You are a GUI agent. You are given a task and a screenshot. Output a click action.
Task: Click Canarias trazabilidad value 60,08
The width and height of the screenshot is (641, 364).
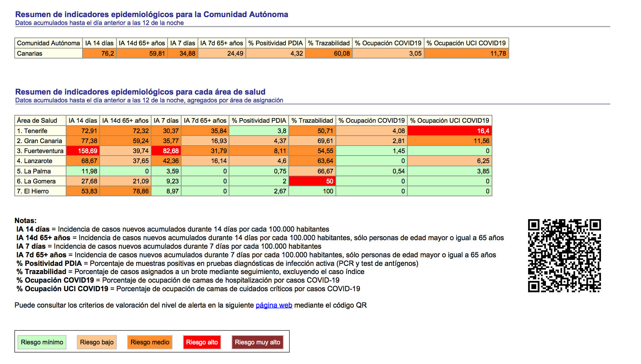pyautogui.click(x=329, y=54)
